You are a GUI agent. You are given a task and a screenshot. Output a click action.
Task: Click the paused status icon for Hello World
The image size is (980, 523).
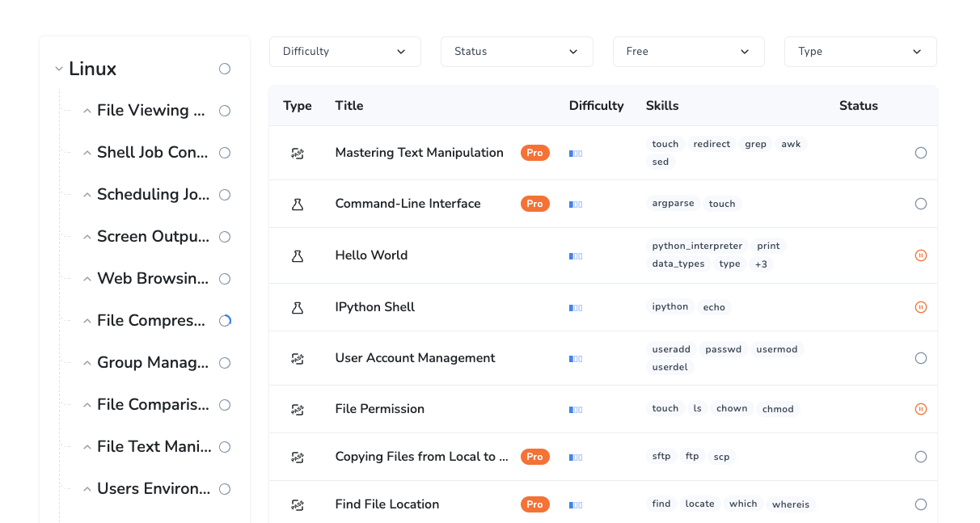[920, 255]
